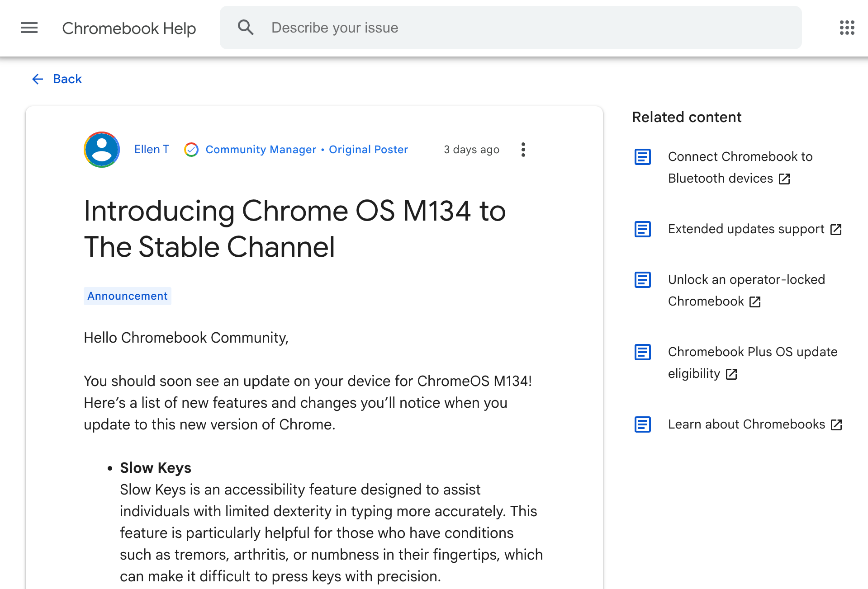Click the back arrow icon
Image resolution: width=868 pixels, height=589 pixels.
click(x=38, y=79)
